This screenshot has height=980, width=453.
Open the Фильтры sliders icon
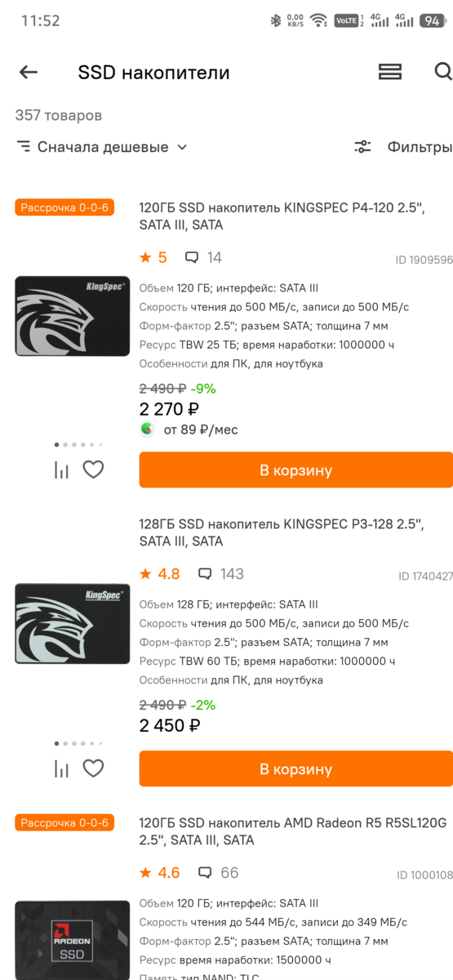pos(362,147)
